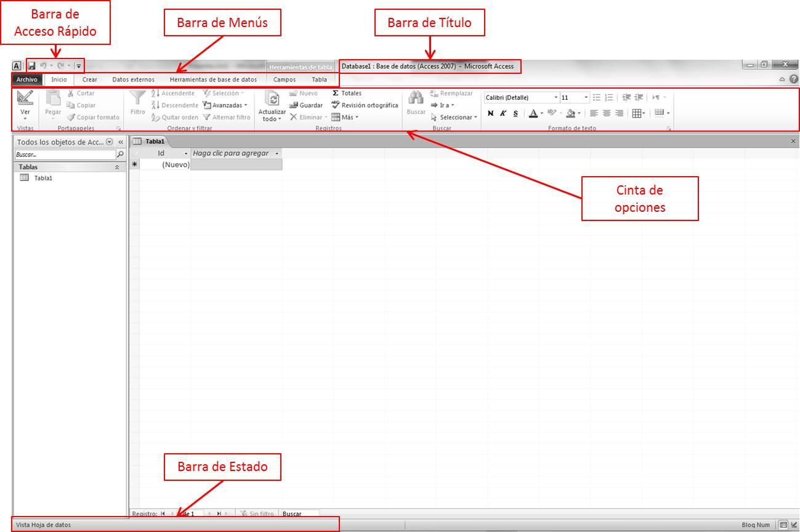Open the Calibri (Detalle) font dropdown
This screenshot has width=800, height=532.
tap(556, 97)
